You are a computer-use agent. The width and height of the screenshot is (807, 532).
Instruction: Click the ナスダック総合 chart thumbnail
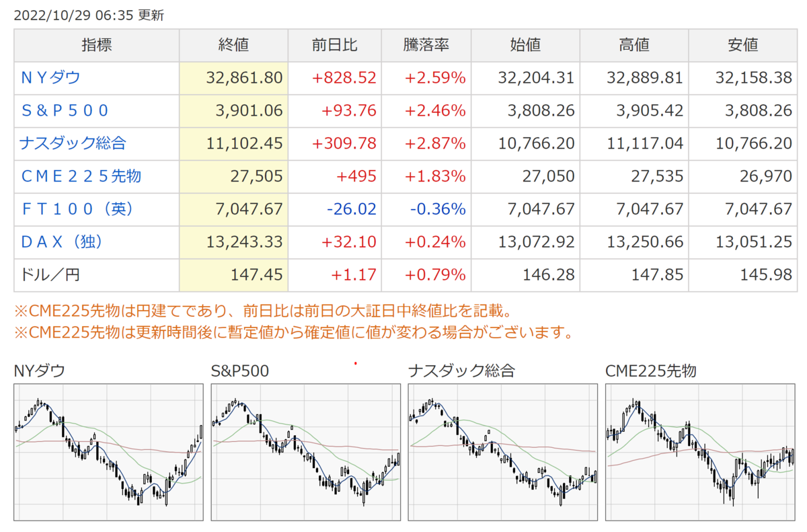[502, 451]
